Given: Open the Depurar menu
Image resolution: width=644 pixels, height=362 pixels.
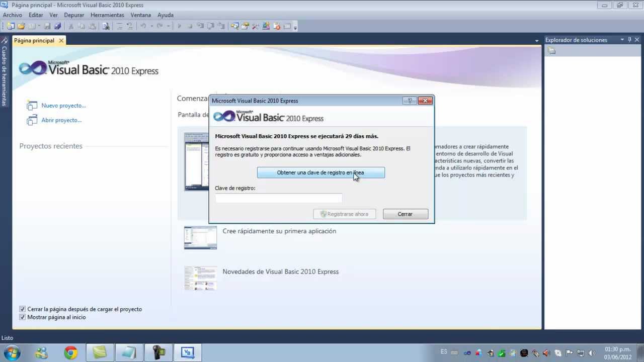Looking at the screenshot, I should coord(74,15).
